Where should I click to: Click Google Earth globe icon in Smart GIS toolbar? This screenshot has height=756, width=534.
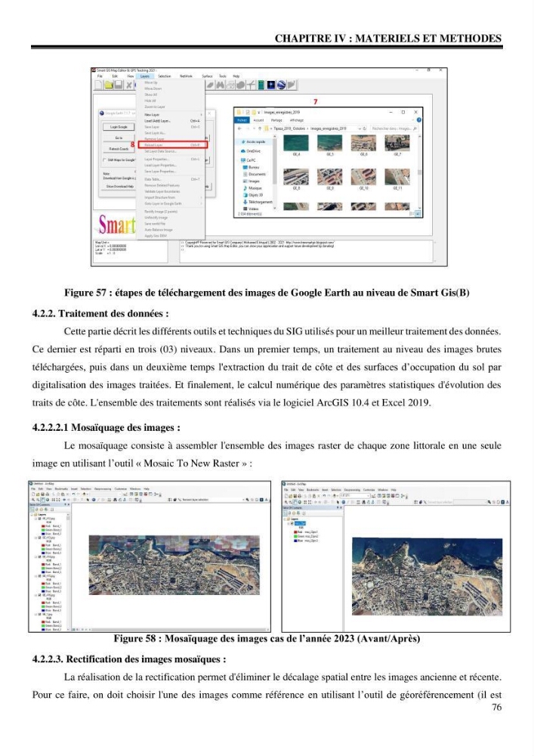[281, 85]
